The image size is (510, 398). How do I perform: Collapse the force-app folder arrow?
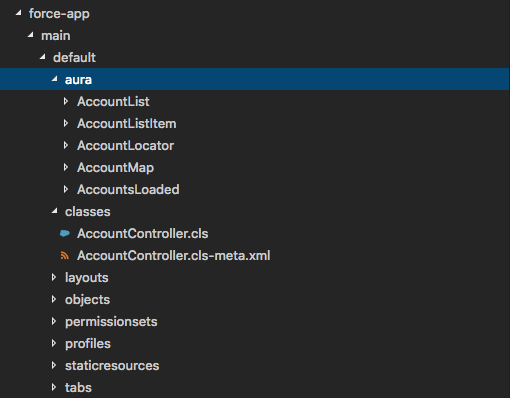coord(19,13)
